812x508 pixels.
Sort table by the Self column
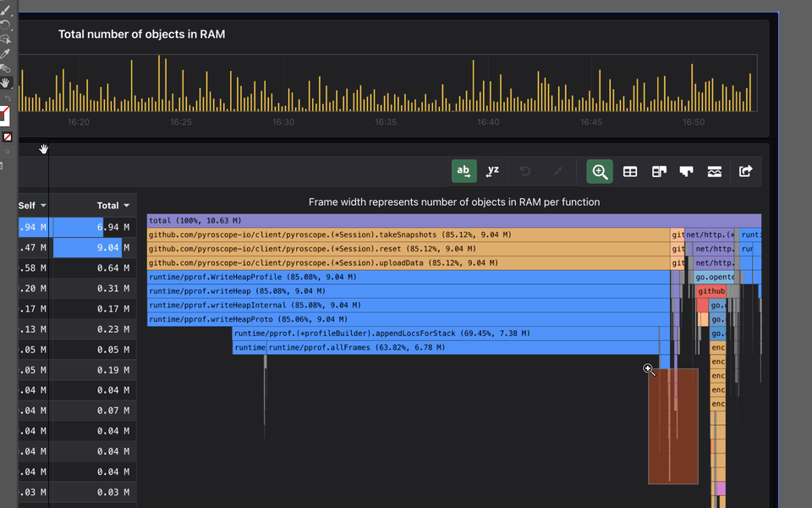[x=32, y=205]
